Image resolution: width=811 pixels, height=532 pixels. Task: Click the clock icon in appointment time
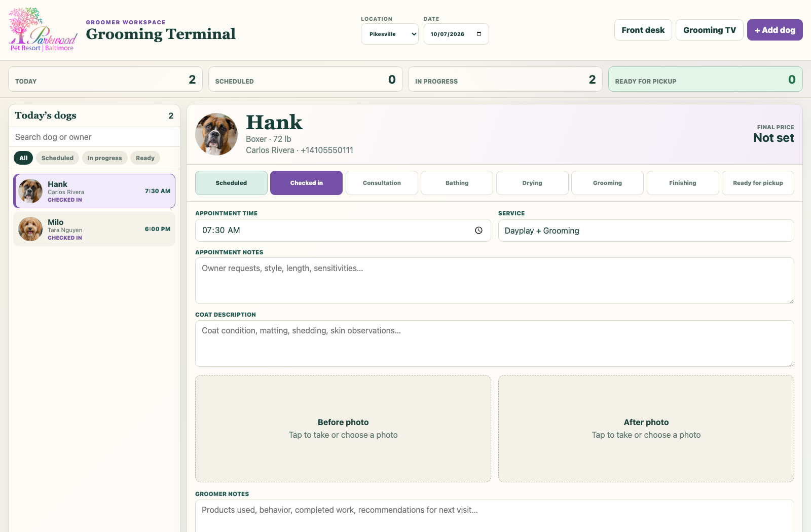(478, 230)
